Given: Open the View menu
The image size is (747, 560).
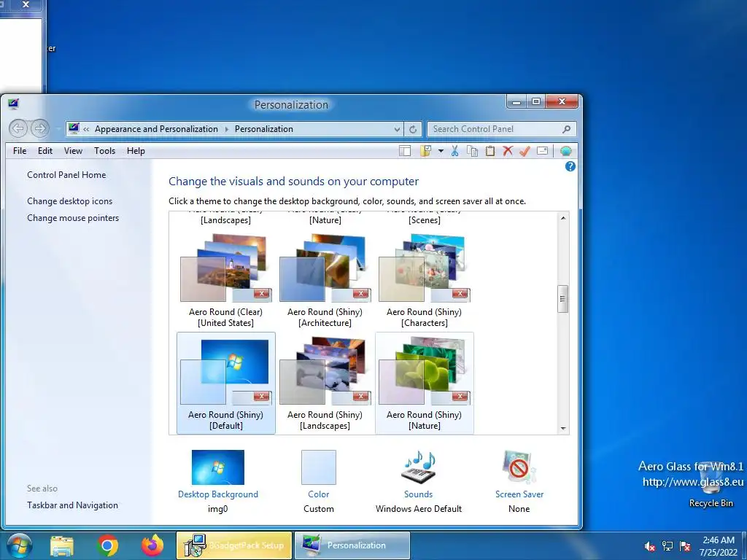Looking at the screenshot, I should tap(74, 151).
